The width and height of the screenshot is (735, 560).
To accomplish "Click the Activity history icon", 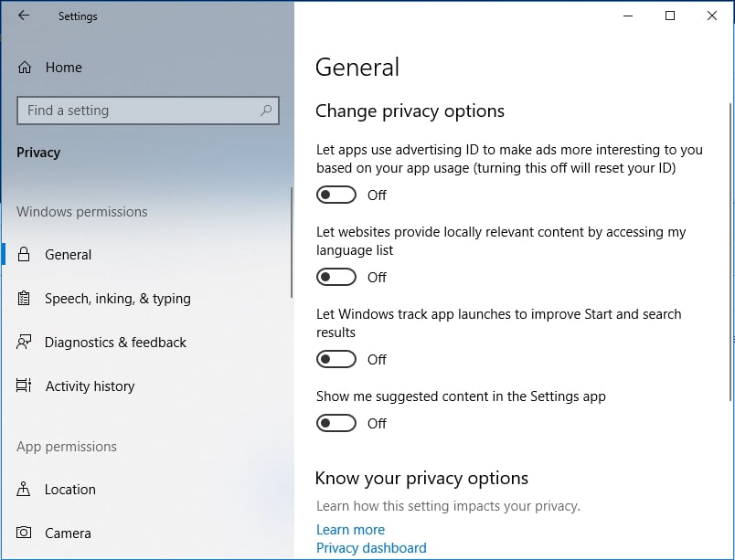I will [24, 386].
